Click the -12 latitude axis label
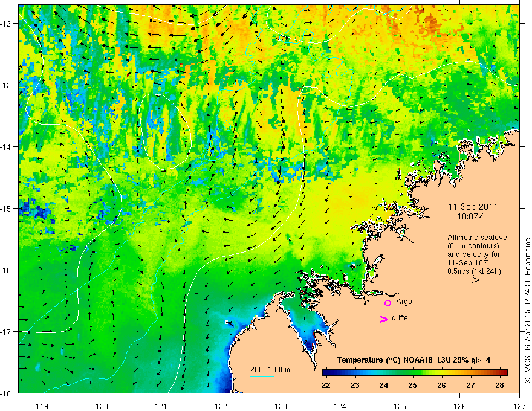This screenshot has height=411, width=532. click(7, 24)
